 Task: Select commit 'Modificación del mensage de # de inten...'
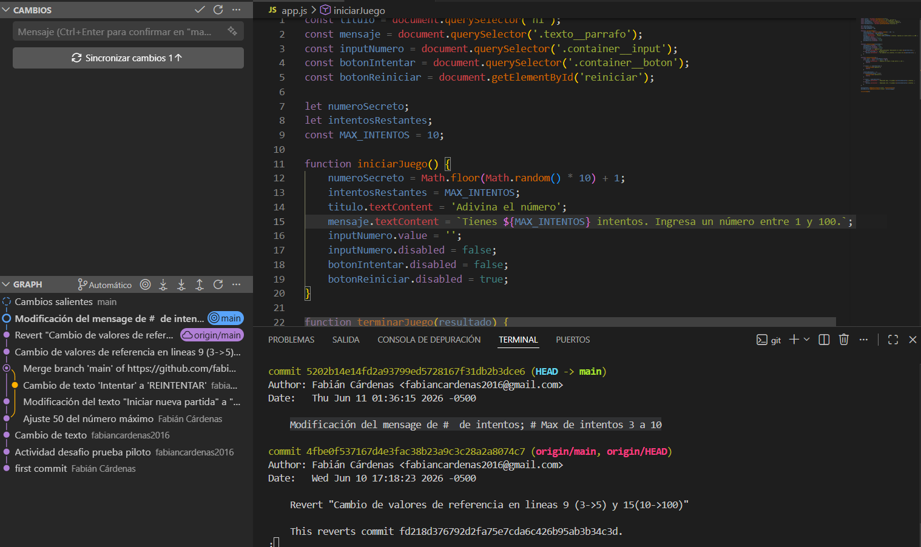[x=109, y=318]
